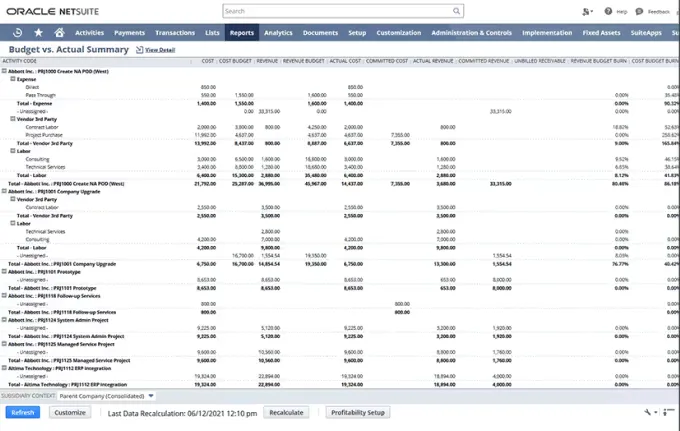Open the export options dropdown at bottom right
Screen dimensions: 680x431
point(652,412)
